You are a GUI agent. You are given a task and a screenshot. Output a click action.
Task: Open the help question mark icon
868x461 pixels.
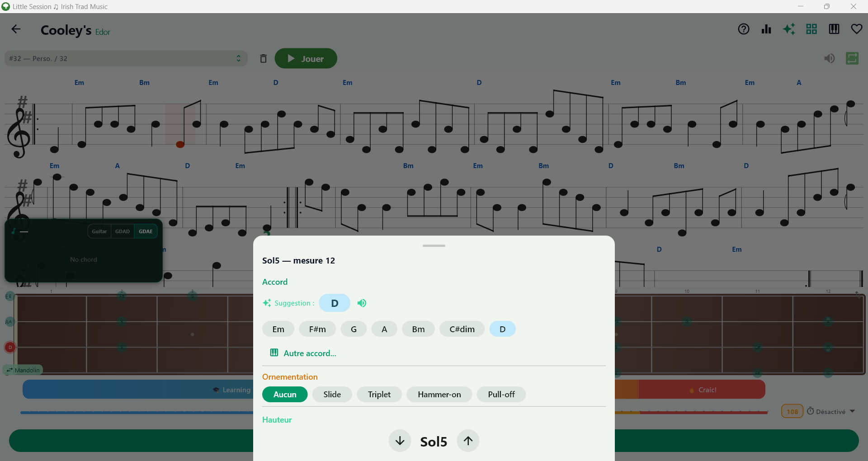click(744, 29)
